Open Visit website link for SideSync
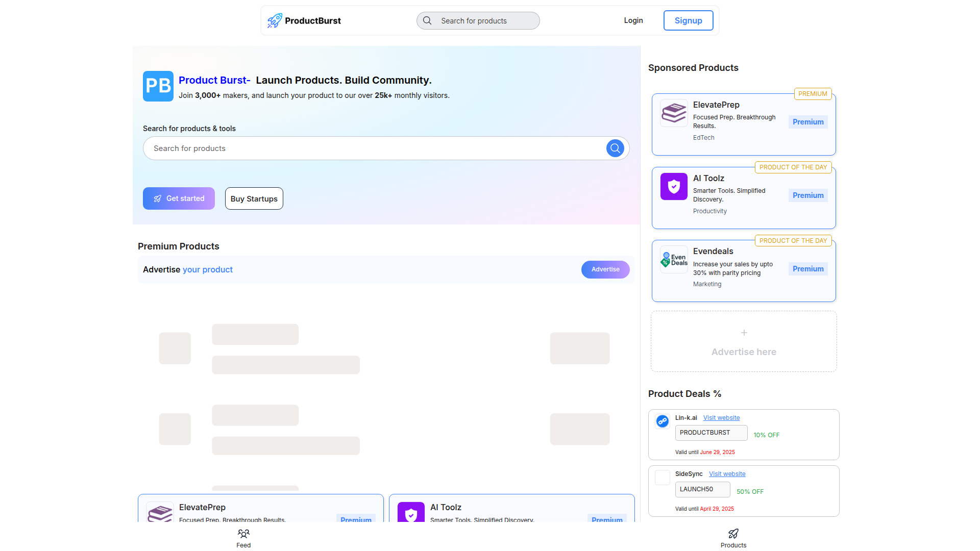This screenshot has width=980, height=551. coord(727,473)
